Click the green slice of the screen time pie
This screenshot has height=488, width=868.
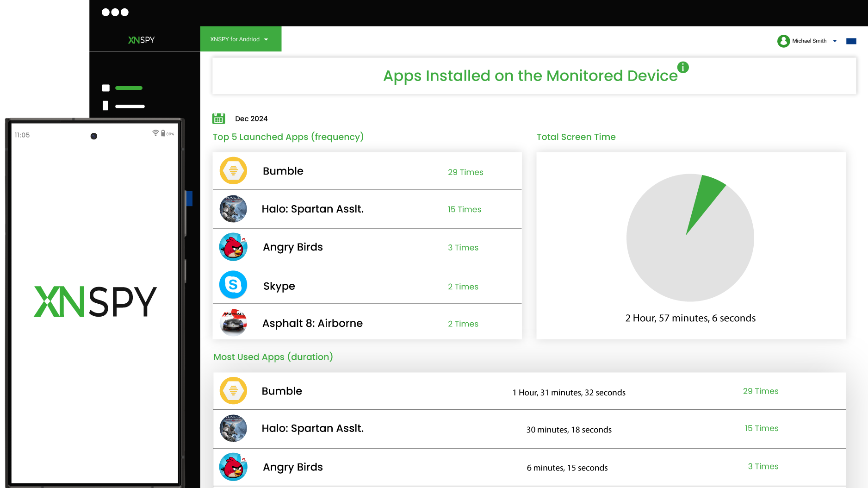pos(707,198)
